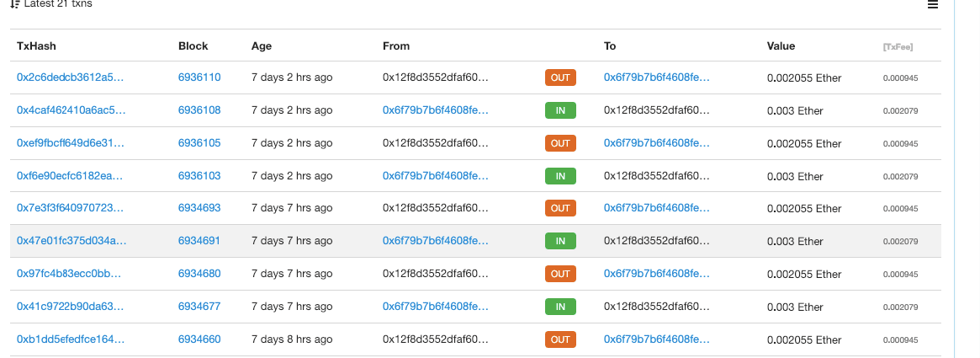Go to block 6936108 details
The height and width of the screenshot is (358, 980).
(199, 110)
